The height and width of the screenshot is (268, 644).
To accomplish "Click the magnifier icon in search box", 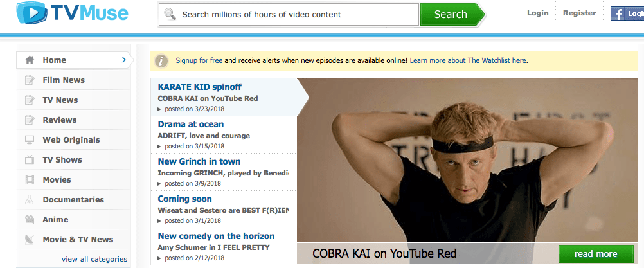I will click(x=170, y=14).
